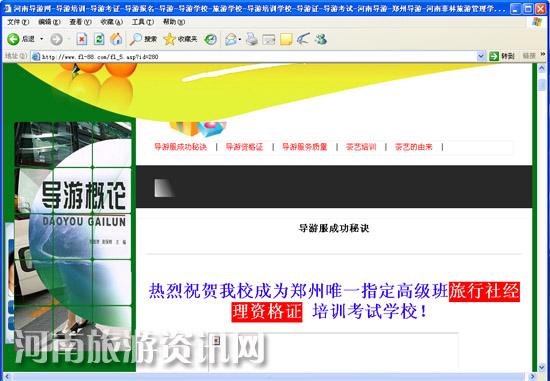Image resolution: width=550 pixels, height=381 pixels.
Task: Open the 茶艺培训 link
Action: (x=361, y=147)
